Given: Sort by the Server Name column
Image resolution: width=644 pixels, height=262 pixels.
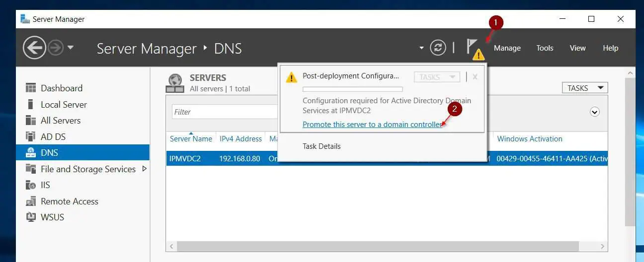Looking at the screenshot, I should 191,139.
